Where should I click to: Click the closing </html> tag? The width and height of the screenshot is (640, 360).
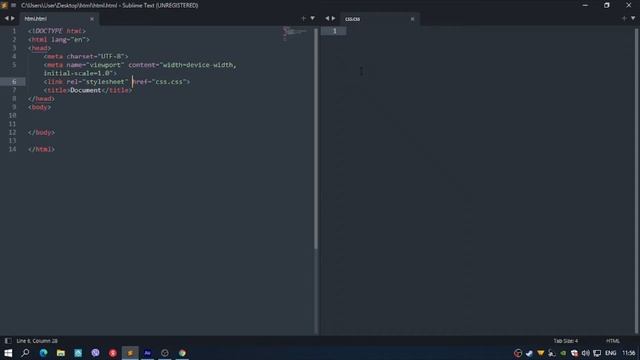[x=41, y=149]
